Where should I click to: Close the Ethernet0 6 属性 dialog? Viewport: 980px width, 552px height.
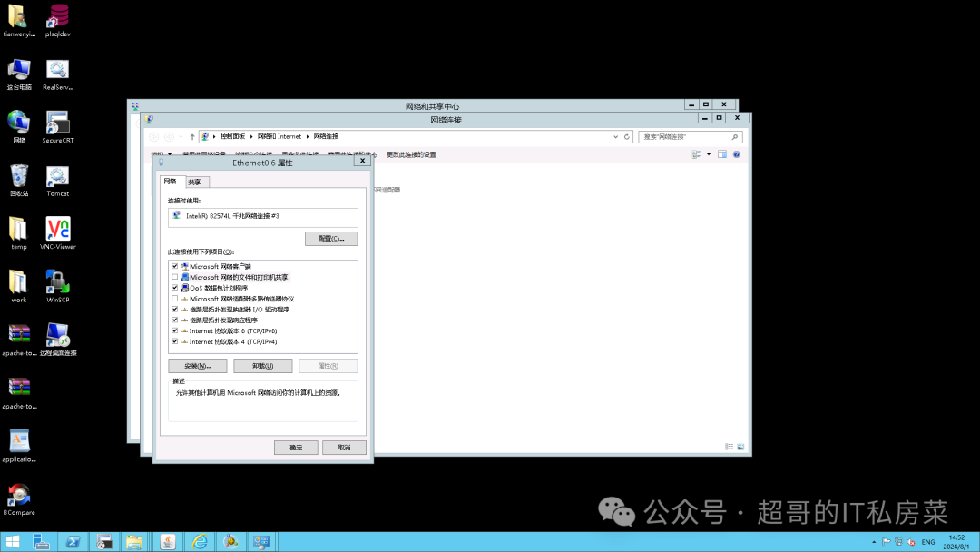362,161
